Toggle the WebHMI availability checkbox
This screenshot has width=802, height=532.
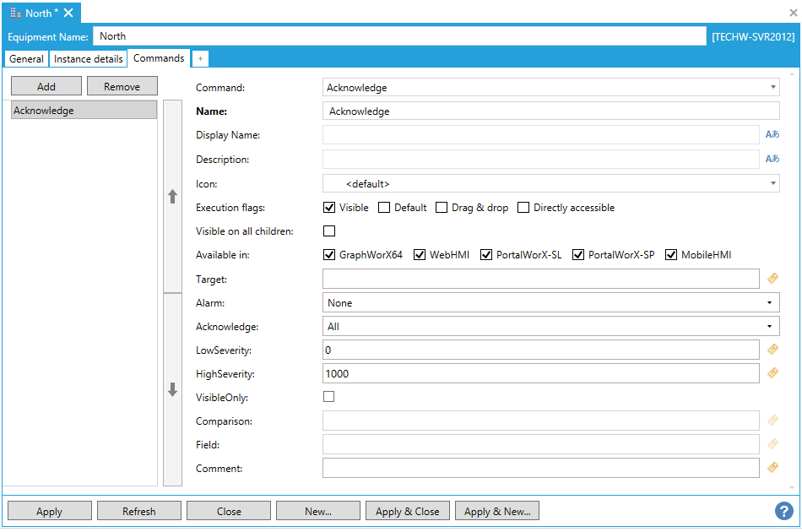click(x=420, y=255)
